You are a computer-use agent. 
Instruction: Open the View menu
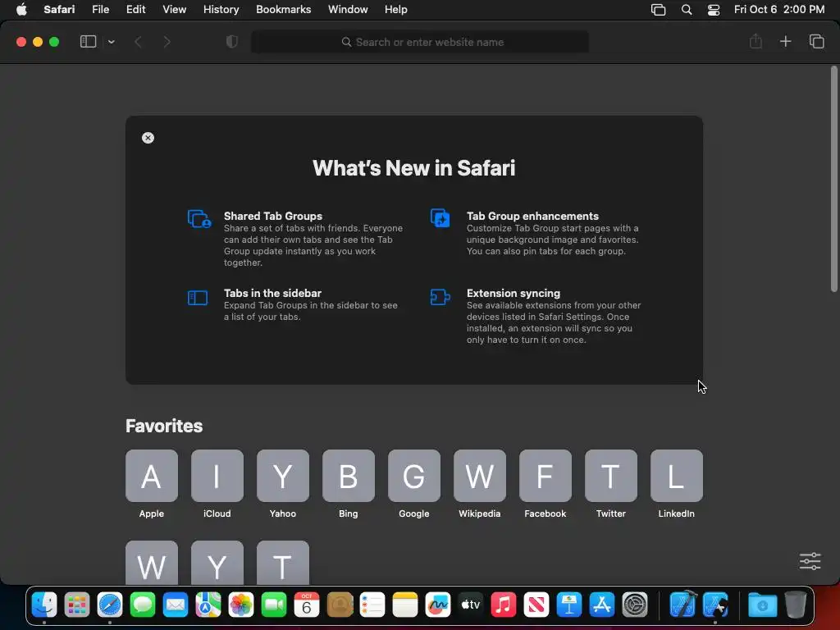(174, 10)
